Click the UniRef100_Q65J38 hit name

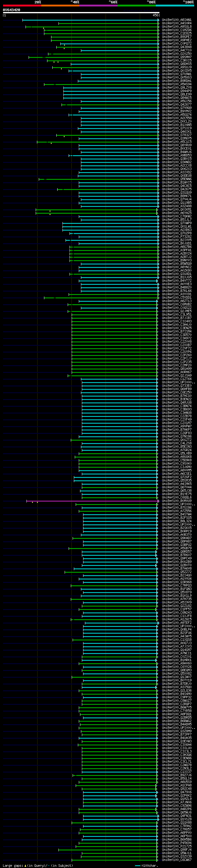point(177,491)
